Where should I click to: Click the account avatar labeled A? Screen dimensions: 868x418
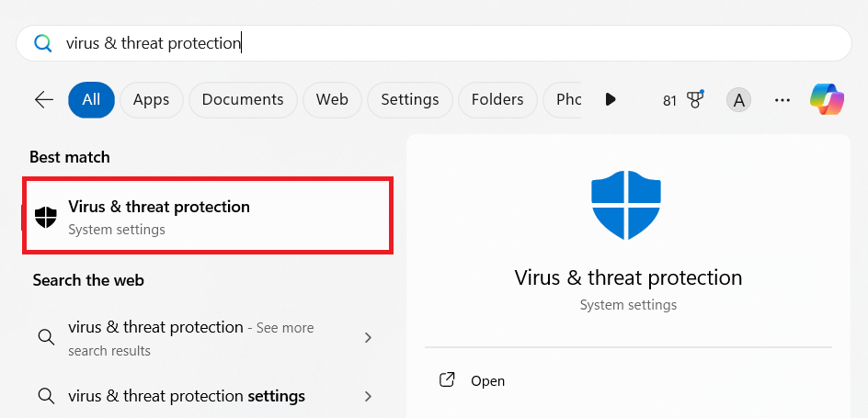(x=738, y=99)
